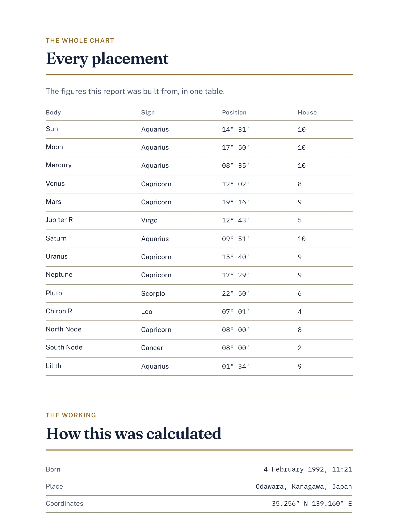This screenshot has width=399, height=532.
Task: Click Cancer sign in South Node row
Action: tap(152, 348)
